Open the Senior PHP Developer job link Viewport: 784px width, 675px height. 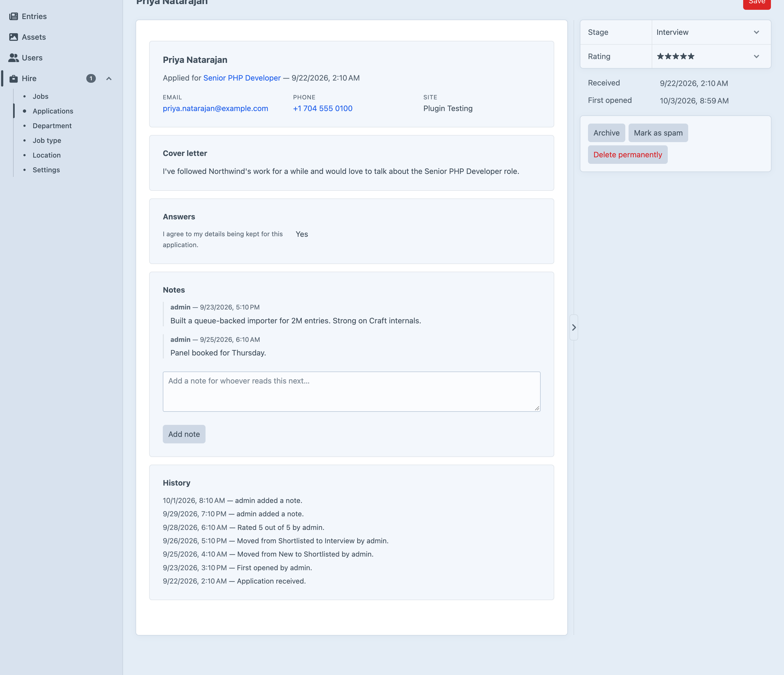[x=242, y=78]
